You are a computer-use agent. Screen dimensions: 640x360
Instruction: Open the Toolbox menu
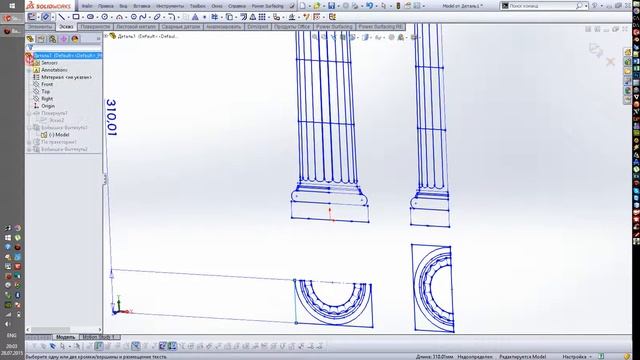coord(198,6)
